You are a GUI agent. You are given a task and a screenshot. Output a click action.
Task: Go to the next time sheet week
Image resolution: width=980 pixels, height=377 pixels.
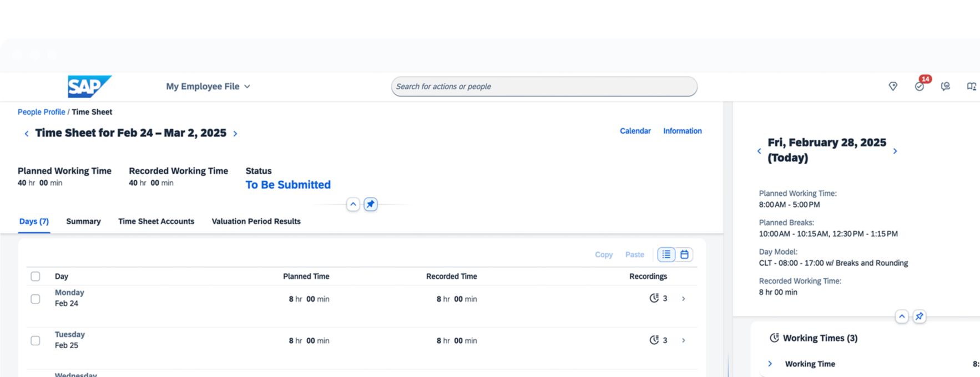coord(235,134)
